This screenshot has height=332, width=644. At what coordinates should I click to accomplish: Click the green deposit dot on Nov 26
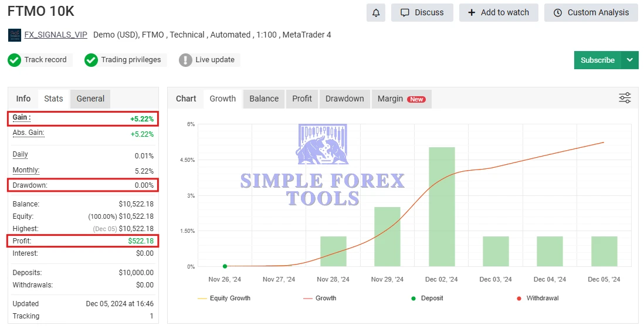tap(225, 266)
